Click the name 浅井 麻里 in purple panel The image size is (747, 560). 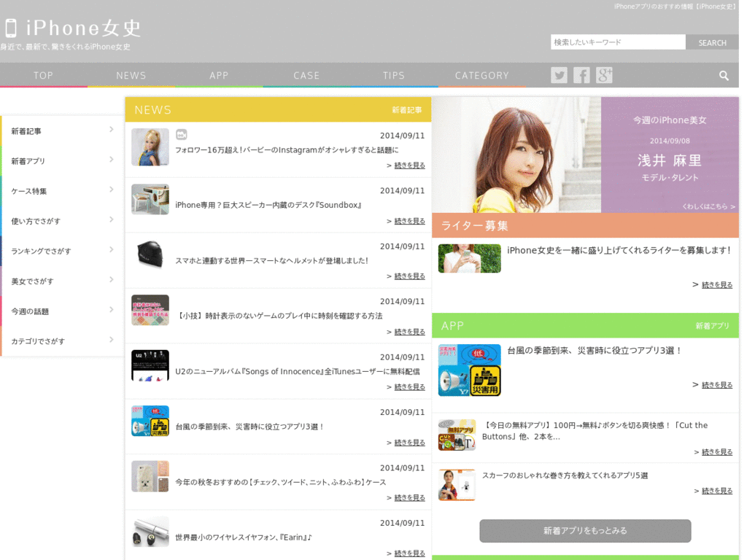click(670, 160)
